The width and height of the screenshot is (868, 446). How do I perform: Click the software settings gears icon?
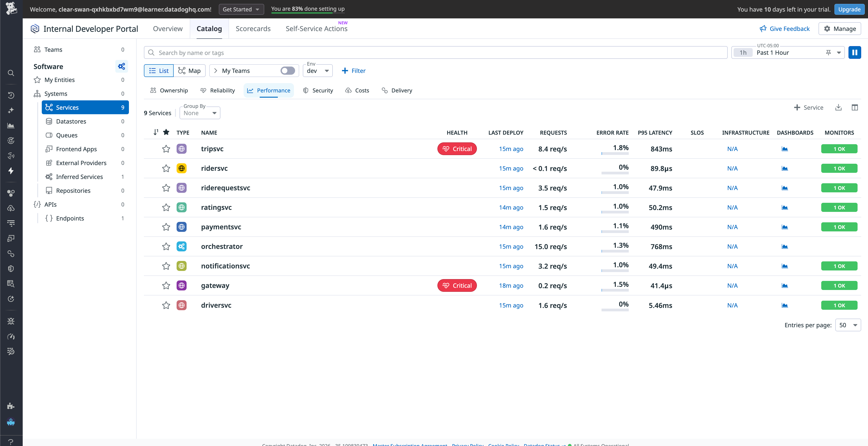pyautogui.click(x=122, y=66)
